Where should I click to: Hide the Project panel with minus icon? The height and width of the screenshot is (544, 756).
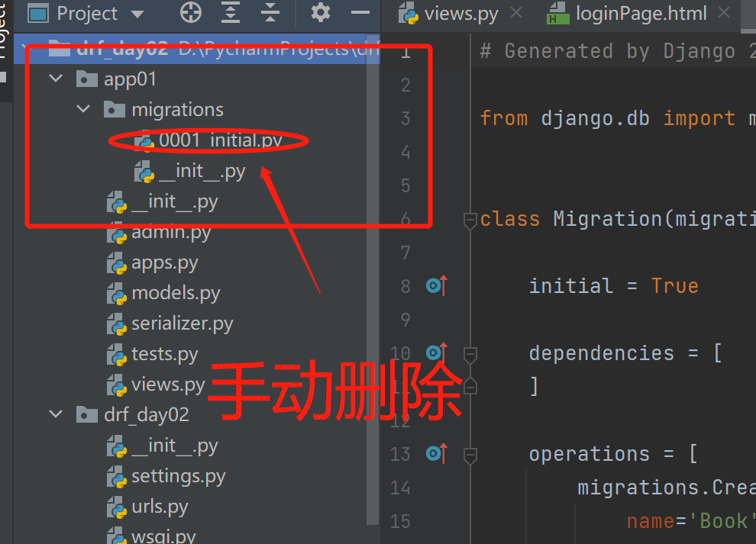[x=360, y=13]
